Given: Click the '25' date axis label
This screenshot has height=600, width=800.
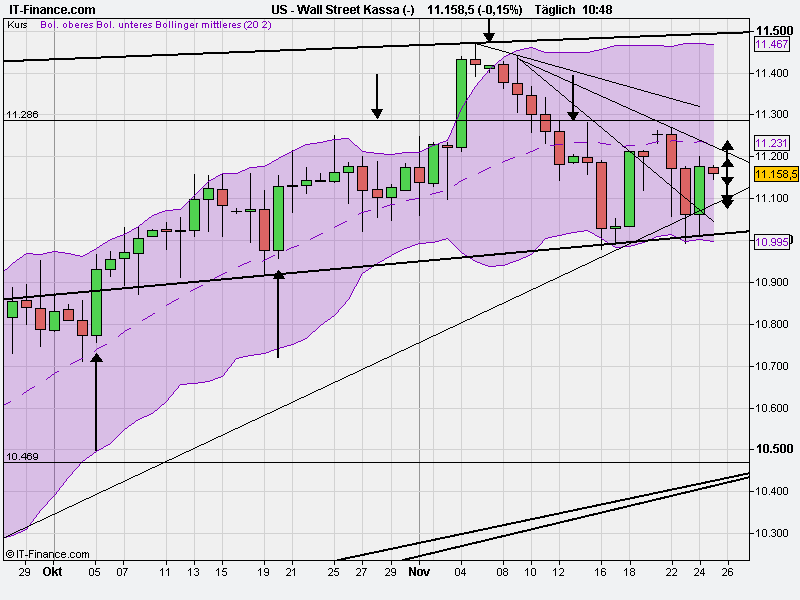Looking at the screenshot, I should coord(333,572).
